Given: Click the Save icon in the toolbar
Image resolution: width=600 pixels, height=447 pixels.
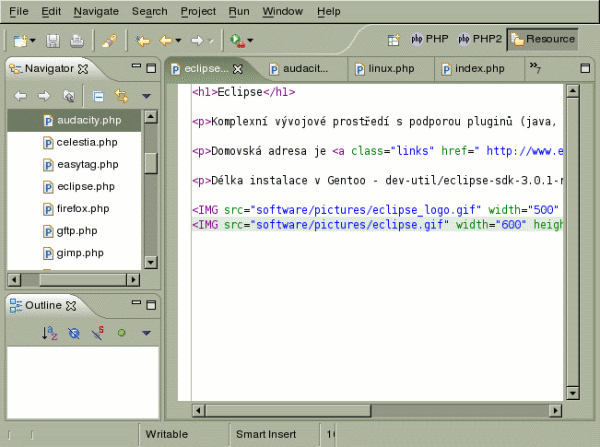Looking at the screenshot, I should coord(52,41).
